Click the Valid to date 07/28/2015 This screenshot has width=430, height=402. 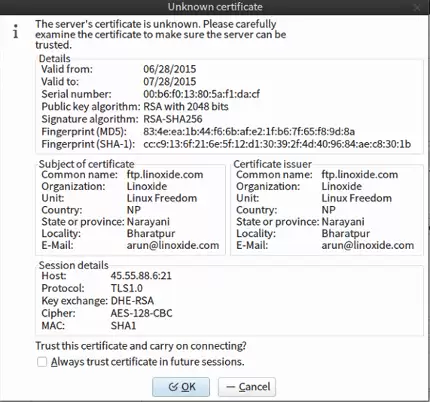click(x=170, y=82)
